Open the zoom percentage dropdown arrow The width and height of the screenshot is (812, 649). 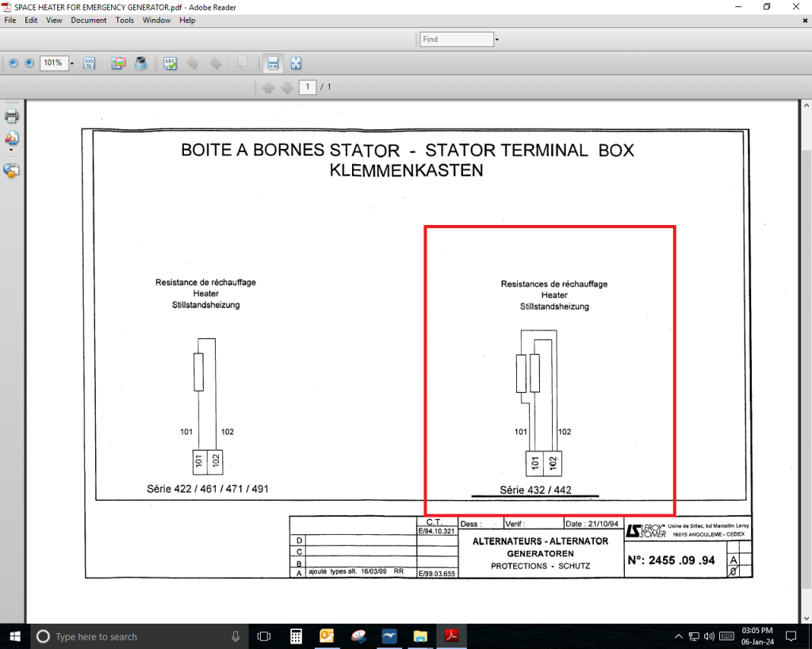coord(72,63)
